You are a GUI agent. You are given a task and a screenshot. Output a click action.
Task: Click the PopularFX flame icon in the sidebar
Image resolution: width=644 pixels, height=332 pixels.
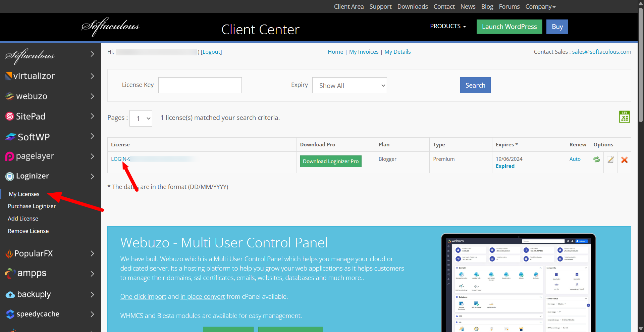[9, 254]
